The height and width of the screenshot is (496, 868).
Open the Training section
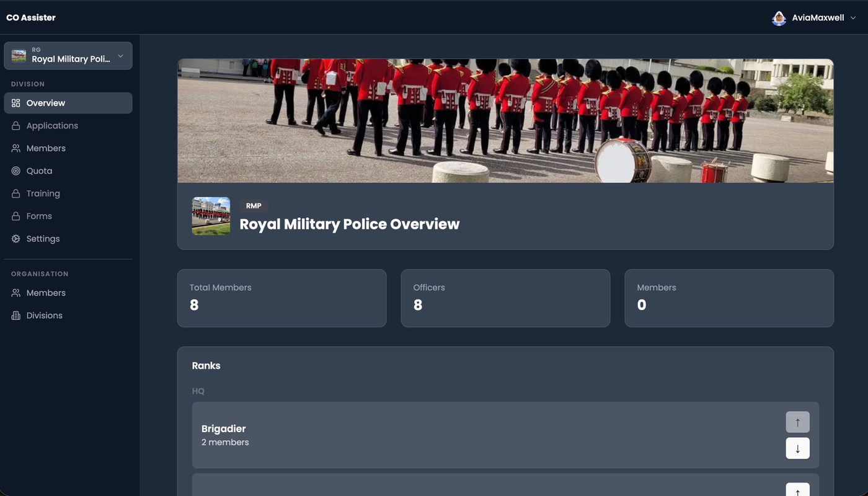(x=68, y=193)
